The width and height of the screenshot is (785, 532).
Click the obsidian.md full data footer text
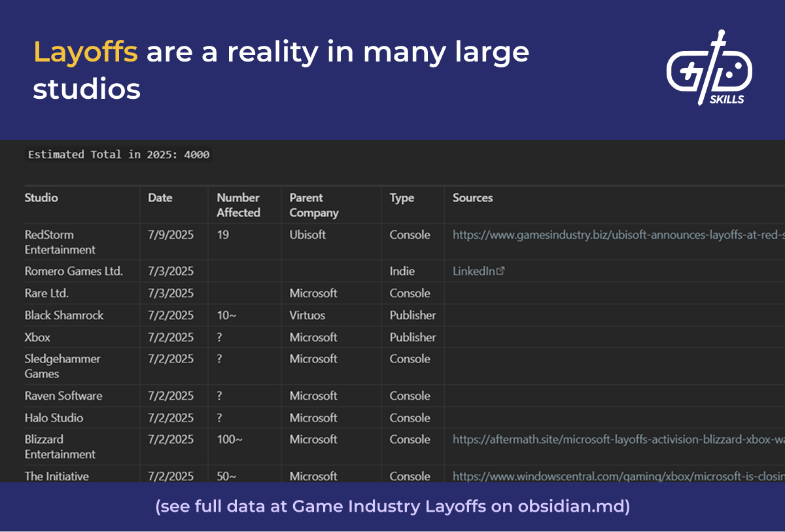pyautogui.click(x=392, y=506)
